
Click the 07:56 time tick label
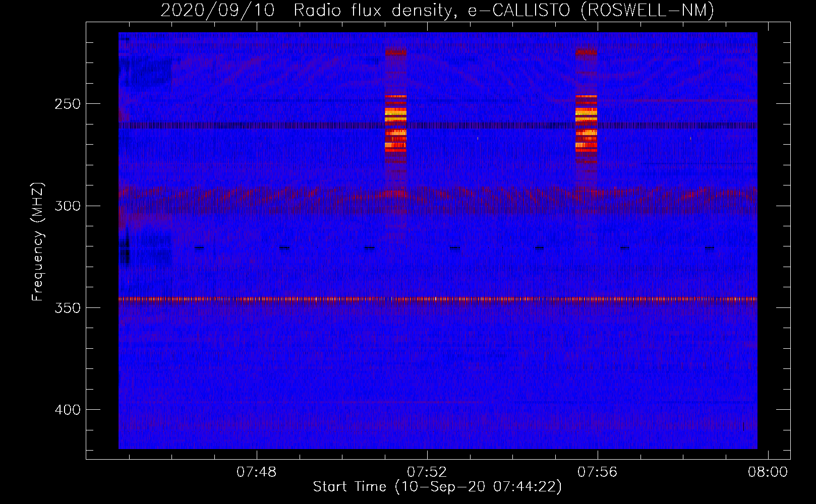598,472
